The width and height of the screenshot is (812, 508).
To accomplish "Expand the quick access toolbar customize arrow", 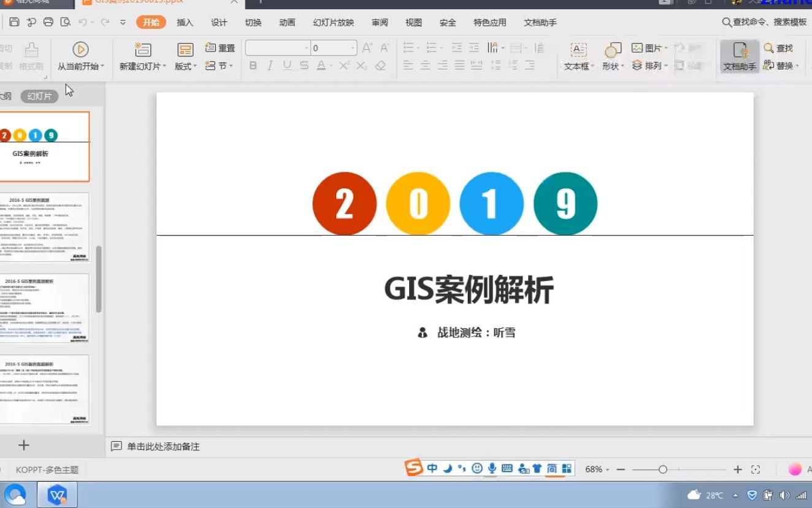I will tap(123, 23).
